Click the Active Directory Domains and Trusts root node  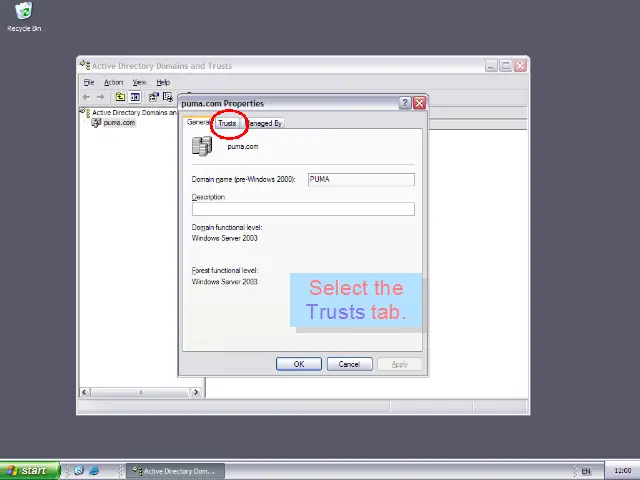tap(134, 112)
